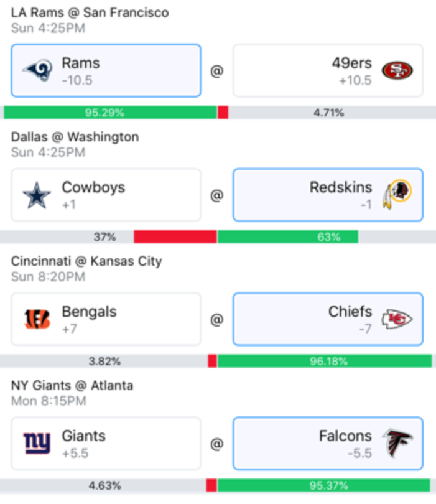Pick the Cowboys +1 option
This screenshot has height=504, width=436.
pos(106,195)
